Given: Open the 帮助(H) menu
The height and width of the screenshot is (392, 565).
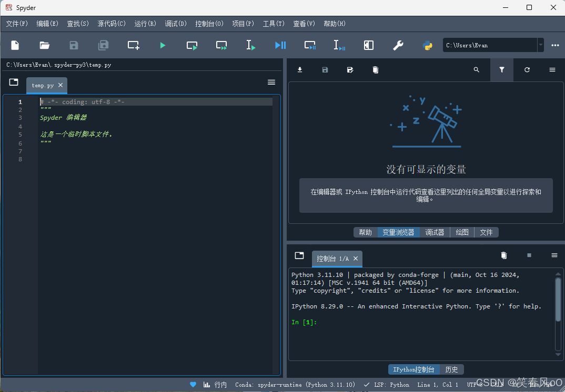Looking at the screenshot, I should [335, 24].
